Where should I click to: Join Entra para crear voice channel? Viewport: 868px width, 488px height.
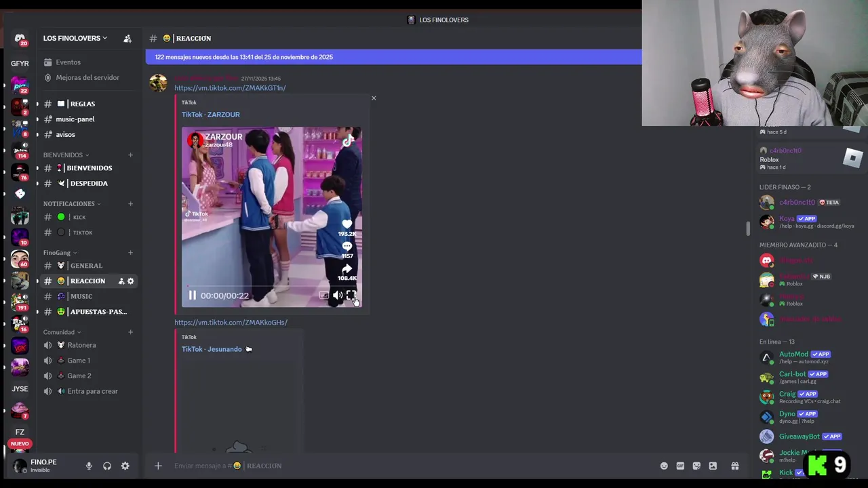[88, 391]
